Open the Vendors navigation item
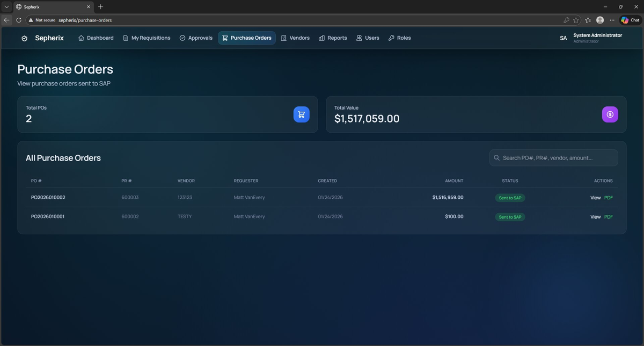The image size is (644, 346). (295, 38)
